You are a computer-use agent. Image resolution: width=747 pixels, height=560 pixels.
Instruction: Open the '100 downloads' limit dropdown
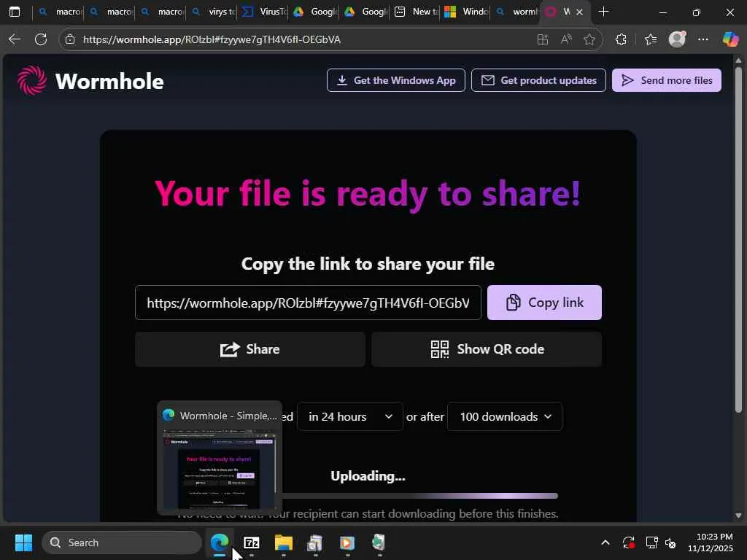pyautogui.click(x=505, y=416)
